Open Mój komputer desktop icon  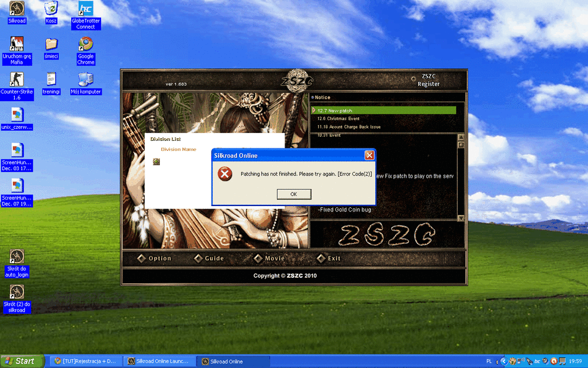tap(86, 84)
